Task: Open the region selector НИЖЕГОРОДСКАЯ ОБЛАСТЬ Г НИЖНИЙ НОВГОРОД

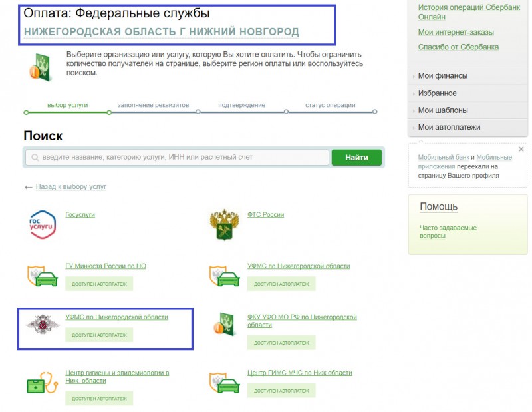Action: click(161, 31)
